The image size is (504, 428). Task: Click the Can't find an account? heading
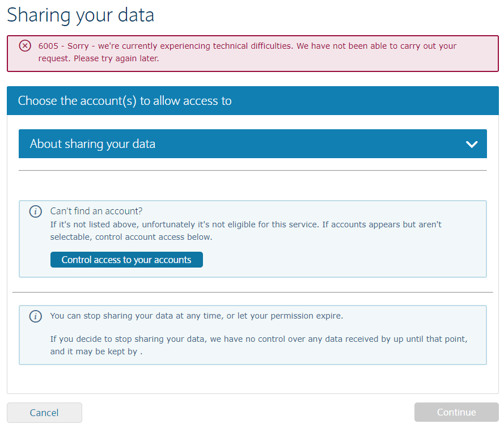click(96, 211)
